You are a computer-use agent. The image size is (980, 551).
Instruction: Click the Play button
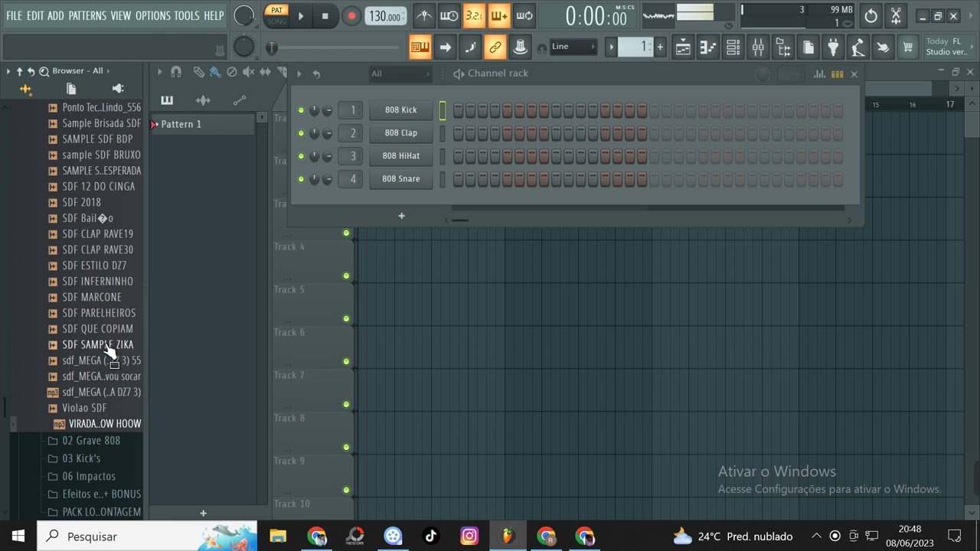[301, 16]
